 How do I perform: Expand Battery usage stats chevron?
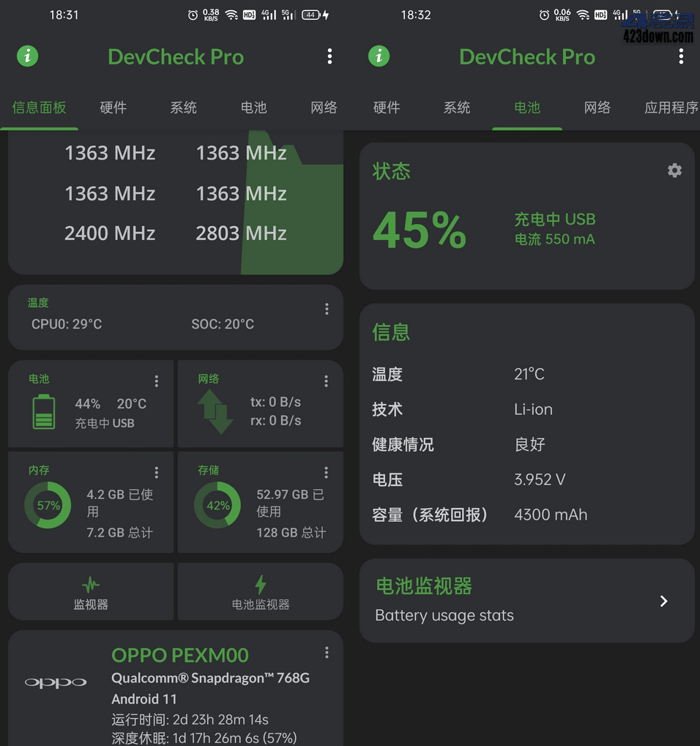(664, 601)
